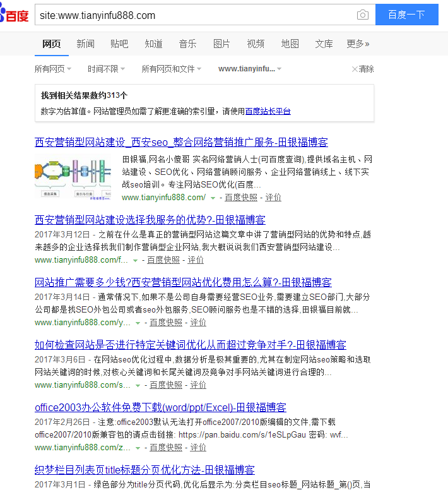Click the first result's thumbnail image
The width and height of the screenshot is (448, 490).
coord(73,177)
